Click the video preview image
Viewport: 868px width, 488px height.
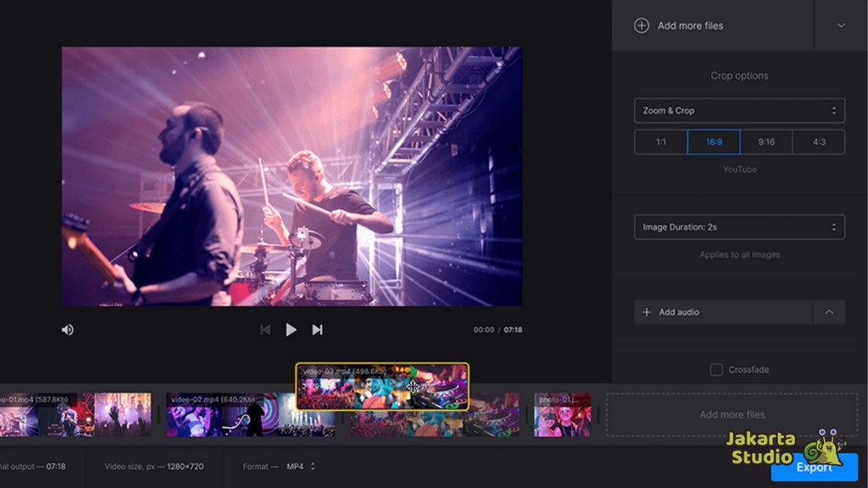coord(292,176)
